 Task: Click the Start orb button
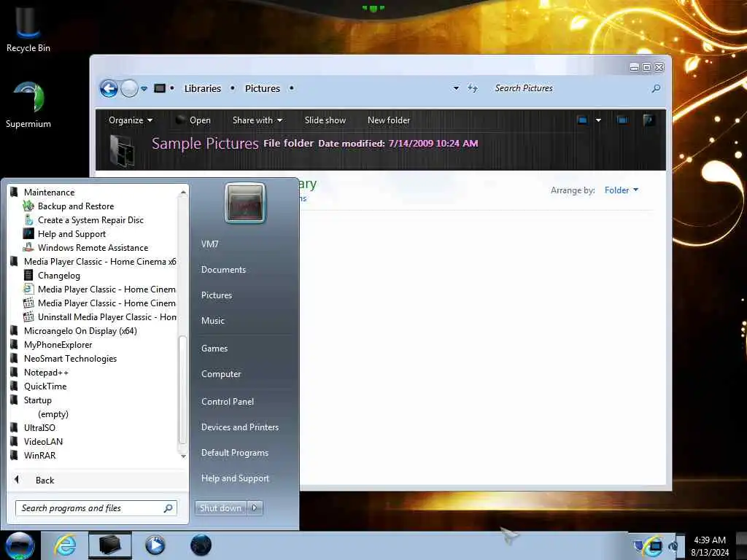point(20,545)
